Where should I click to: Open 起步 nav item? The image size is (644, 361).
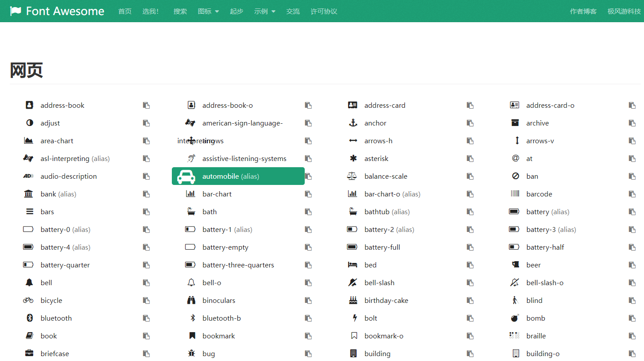[x=237, y=11]
